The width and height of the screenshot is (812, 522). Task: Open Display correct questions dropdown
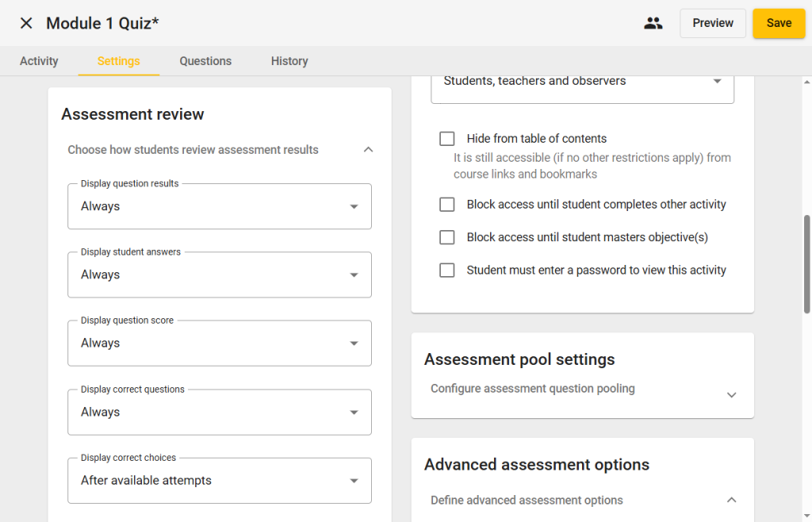point(219,412)
